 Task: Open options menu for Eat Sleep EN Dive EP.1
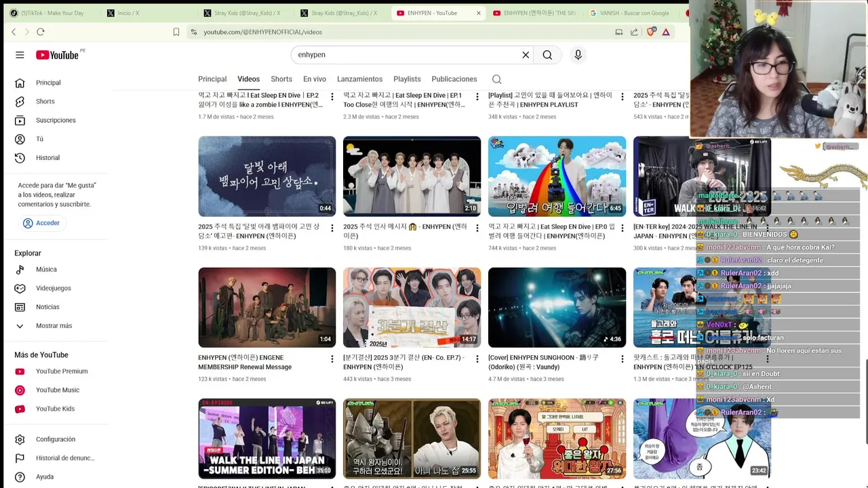pos(477,97)
